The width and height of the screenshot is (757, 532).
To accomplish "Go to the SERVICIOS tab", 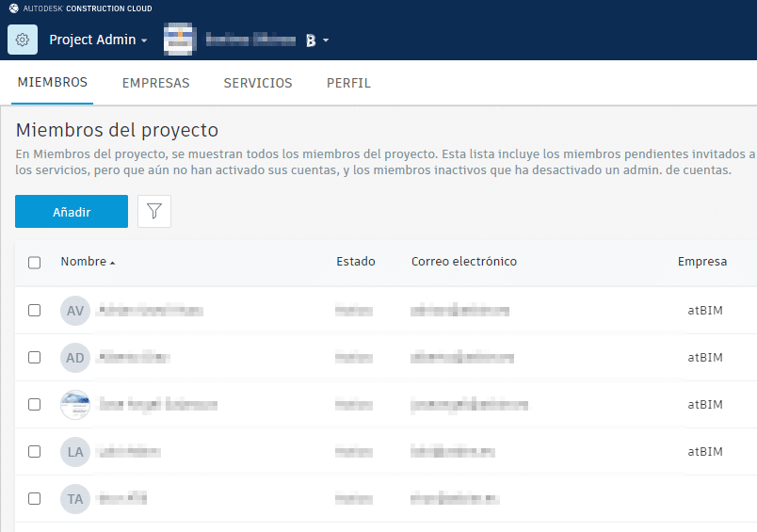I will click(x=258, y=83).
